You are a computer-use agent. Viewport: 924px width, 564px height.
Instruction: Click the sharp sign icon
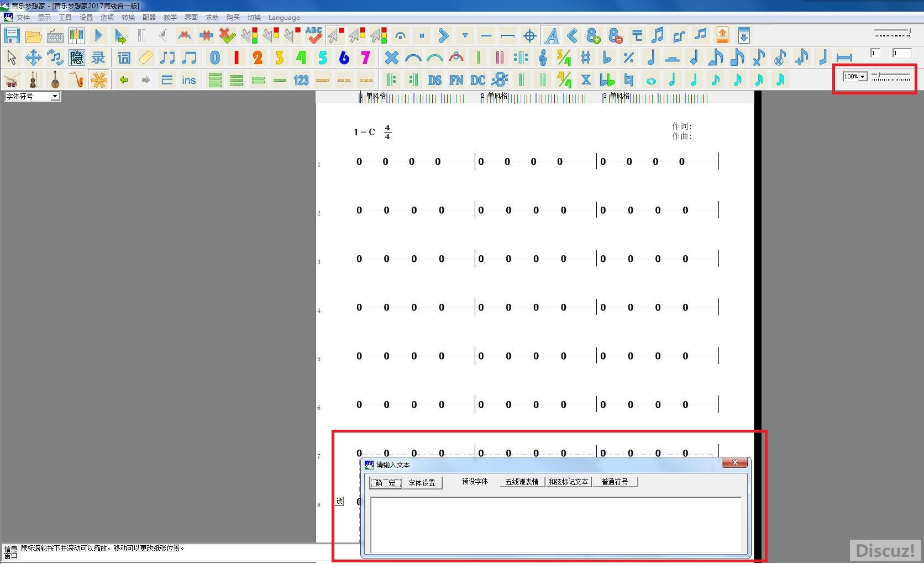click(586, 57)
